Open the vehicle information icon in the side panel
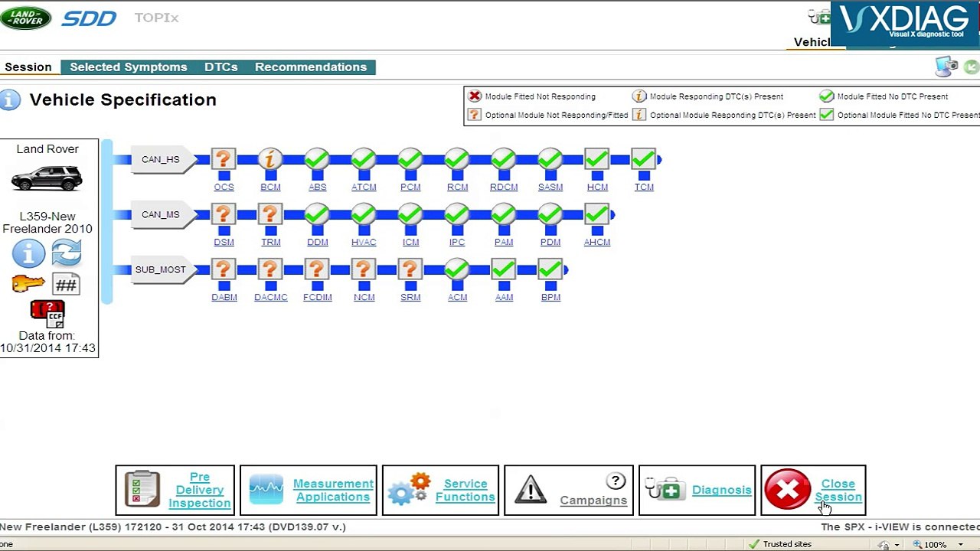Screen dimensions: 980x551 [28, 253]
